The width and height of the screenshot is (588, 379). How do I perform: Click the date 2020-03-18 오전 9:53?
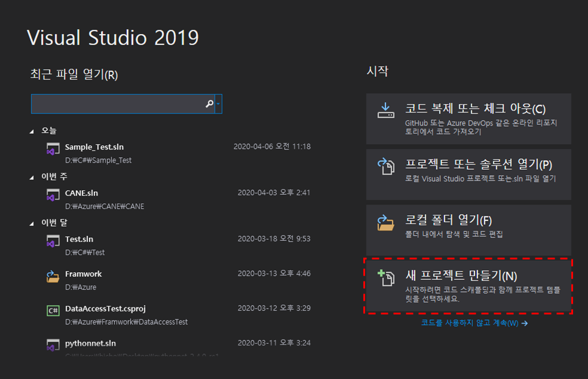pos(274,239)
